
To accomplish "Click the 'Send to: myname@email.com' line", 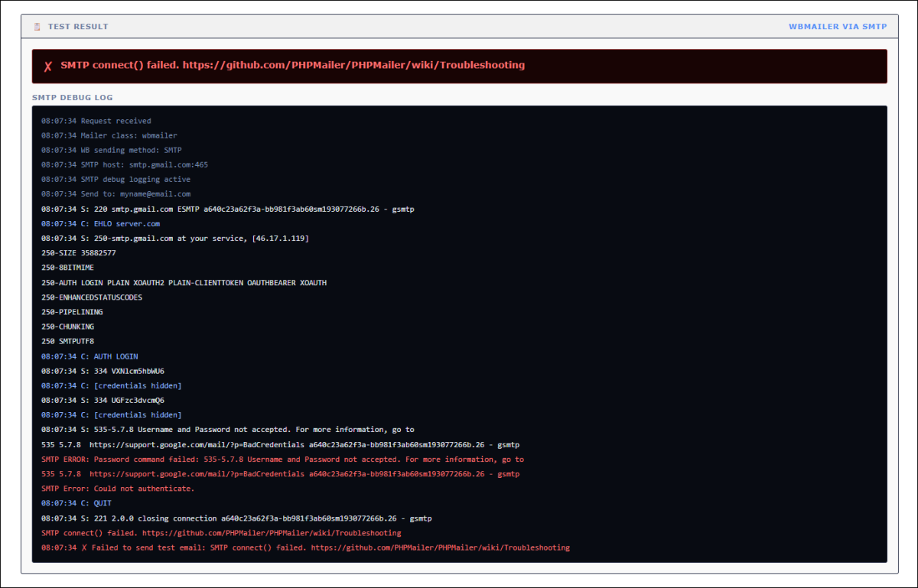I will (x=116, y=194).
